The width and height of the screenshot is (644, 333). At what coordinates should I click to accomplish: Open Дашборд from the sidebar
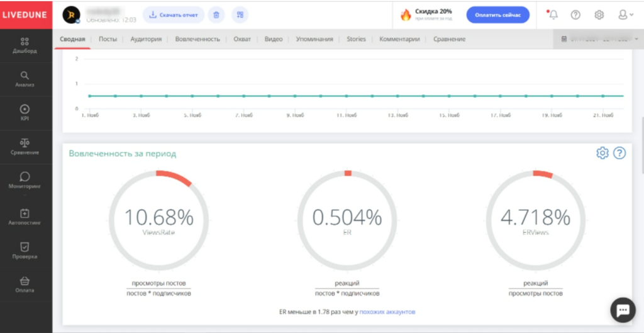coord(25,45)
